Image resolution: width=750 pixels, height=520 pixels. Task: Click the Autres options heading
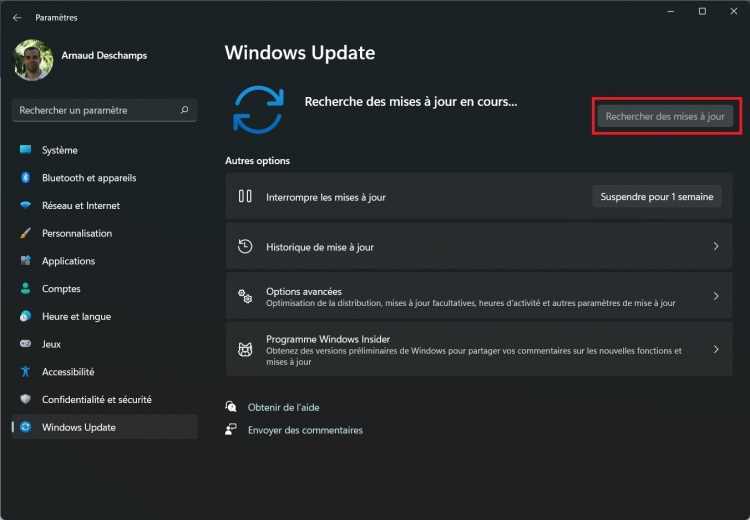257,161
